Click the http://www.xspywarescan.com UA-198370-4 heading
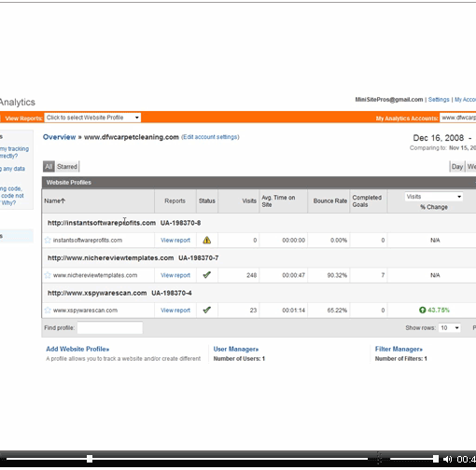Screen dimensions: 476x470 [x=119, y=293]
